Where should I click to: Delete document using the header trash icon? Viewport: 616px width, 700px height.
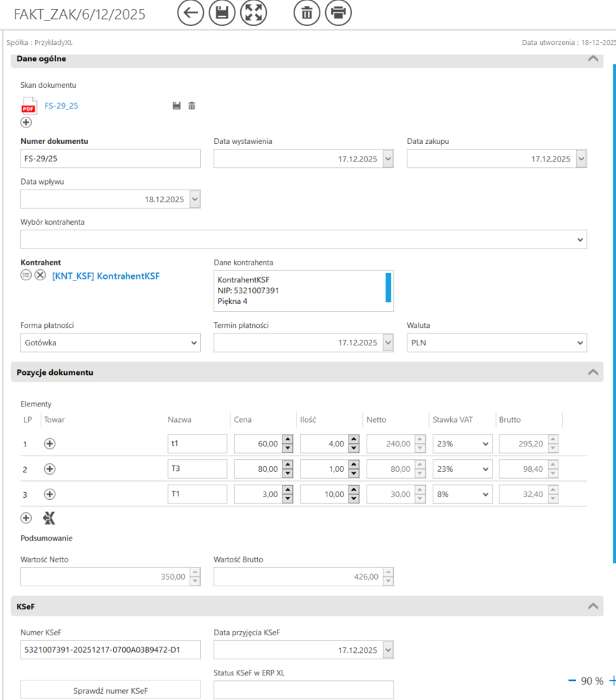307,13
